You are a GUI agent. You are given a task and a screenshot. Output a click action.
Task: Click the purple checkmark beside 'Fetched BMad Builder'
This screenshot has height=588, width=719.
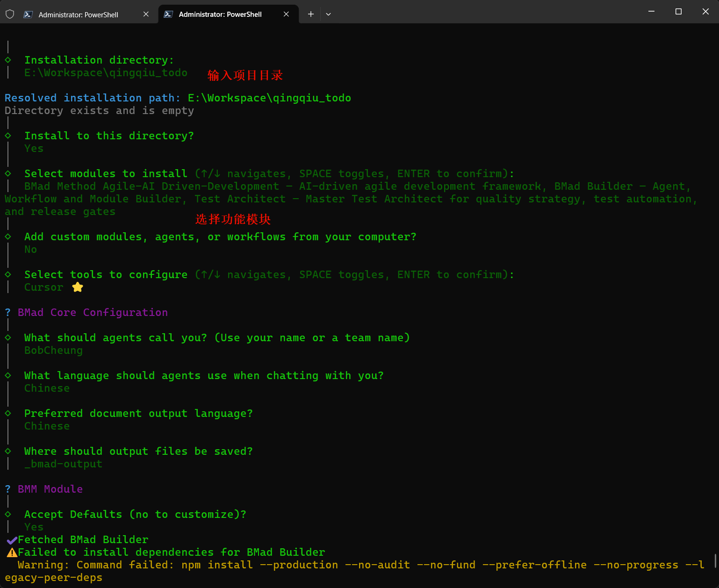12,540
